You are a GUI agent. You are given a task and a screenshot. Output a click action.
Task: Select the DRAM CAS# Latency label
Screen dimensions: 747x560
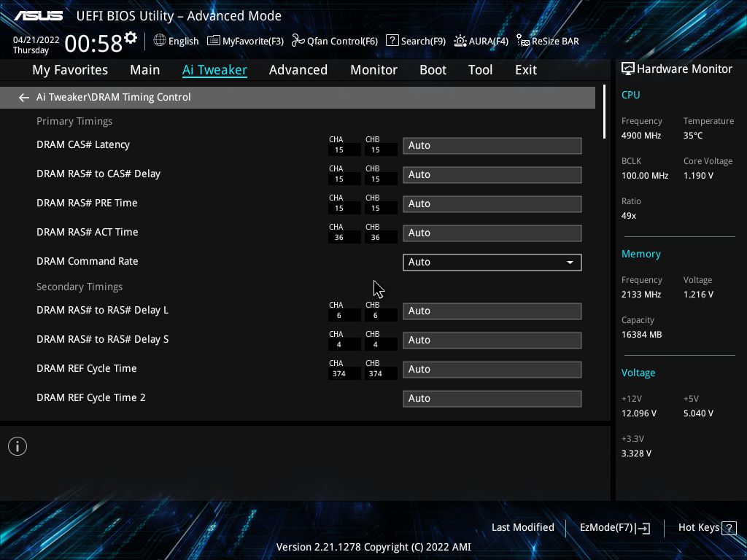click(x=83, y=145)
